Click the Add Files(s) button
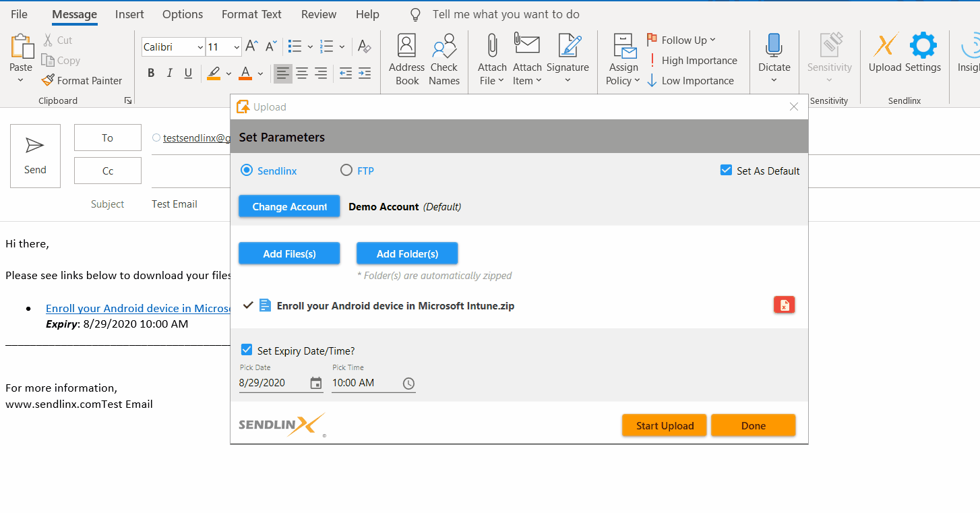980x513 pixels. (x=289, y=253)
